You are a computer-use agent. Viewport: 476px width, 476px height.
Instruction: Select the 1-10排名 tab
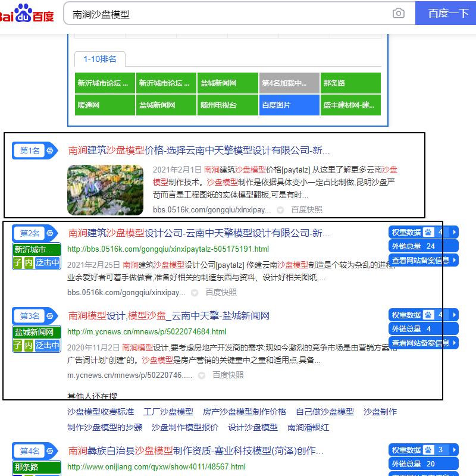pos(100,59)
